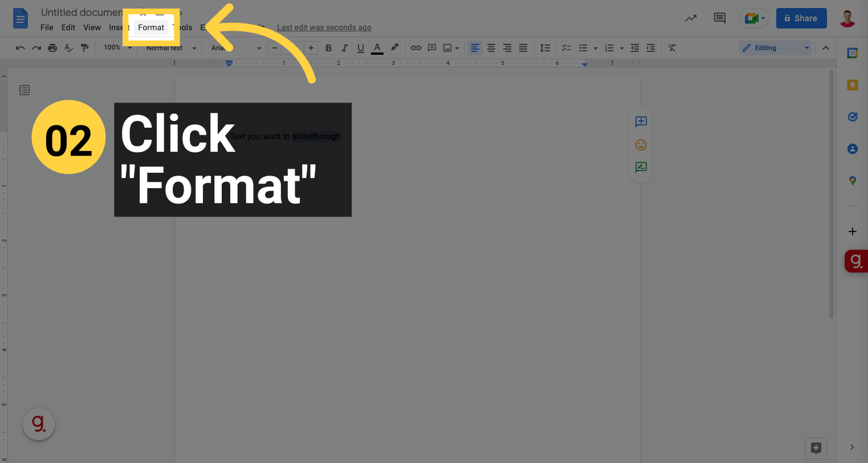Click the Google Docs home icon
The image size is (868, 463).
(21, 19)
